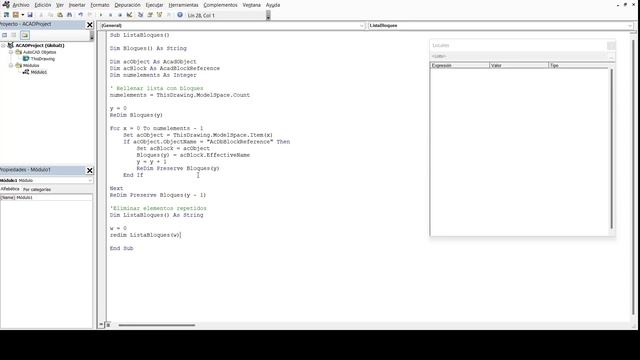Open the Formato menu
Image resolution: width=640 pixels, height=360 pixels.
coord(100,5)
